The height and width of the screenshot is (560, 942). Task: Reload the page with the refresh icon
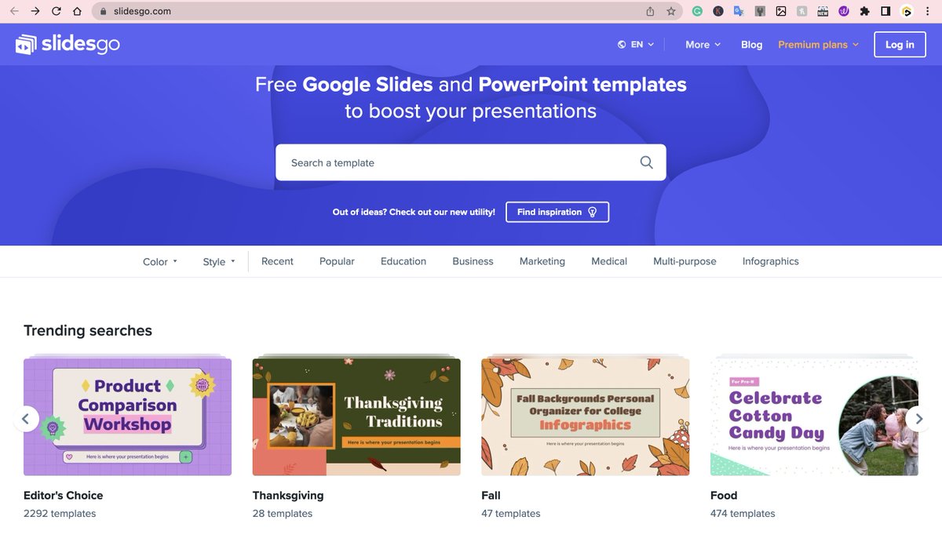point(56,11)
